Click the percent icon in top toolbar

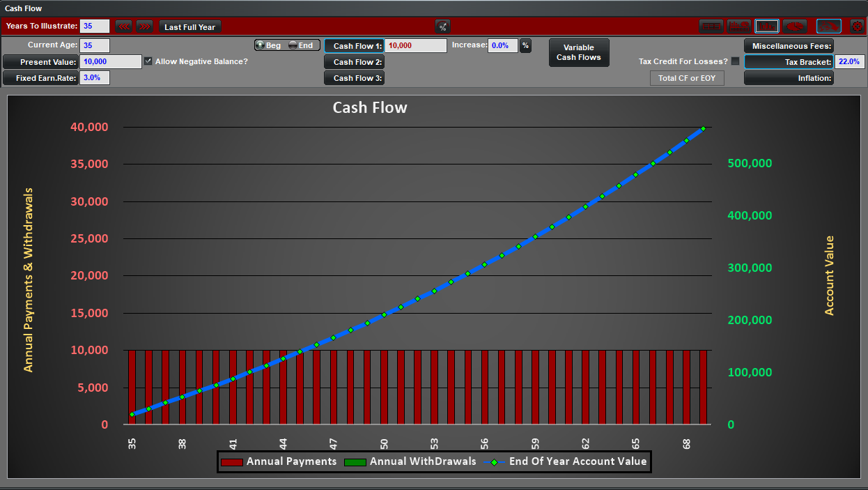(442, 26)
